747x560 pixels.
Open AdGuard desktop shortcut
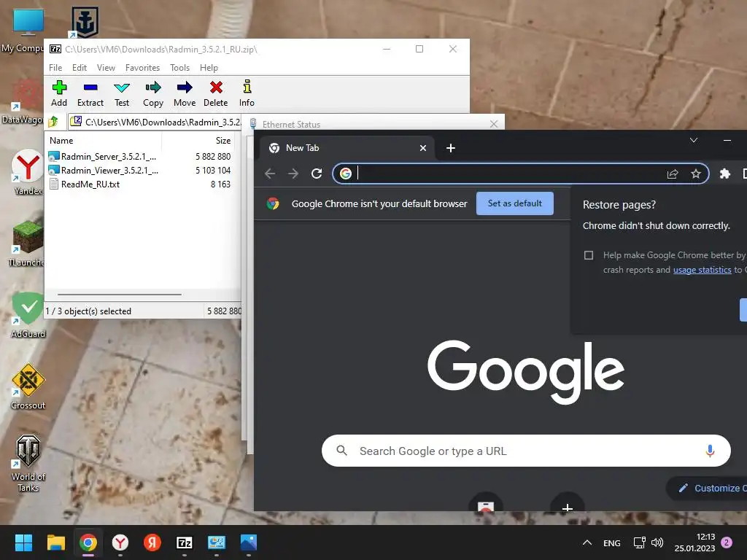pos(28,315)
